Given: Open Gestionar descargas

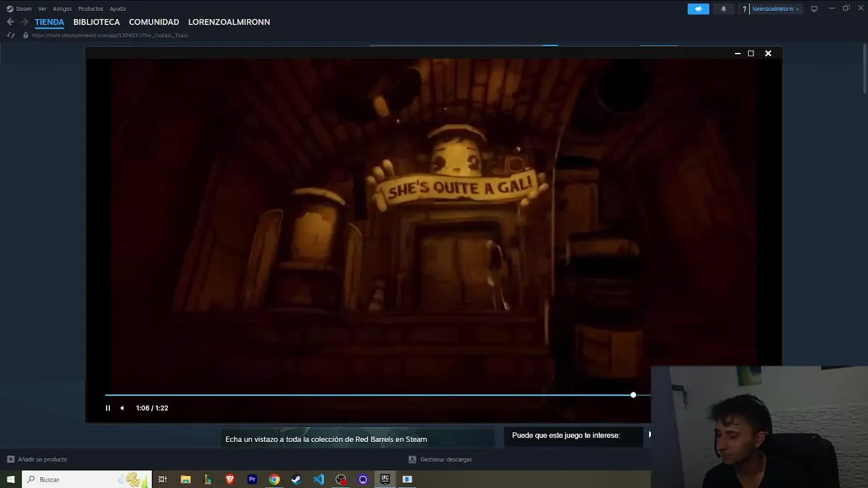Looking at the screenshot, I should 440,460.
